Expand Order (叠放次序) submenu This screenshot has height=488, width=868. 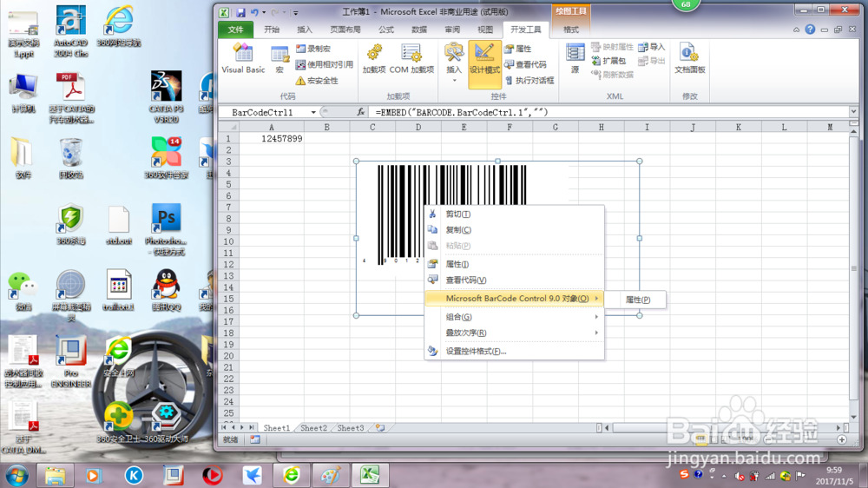click(x=514, y=333)
